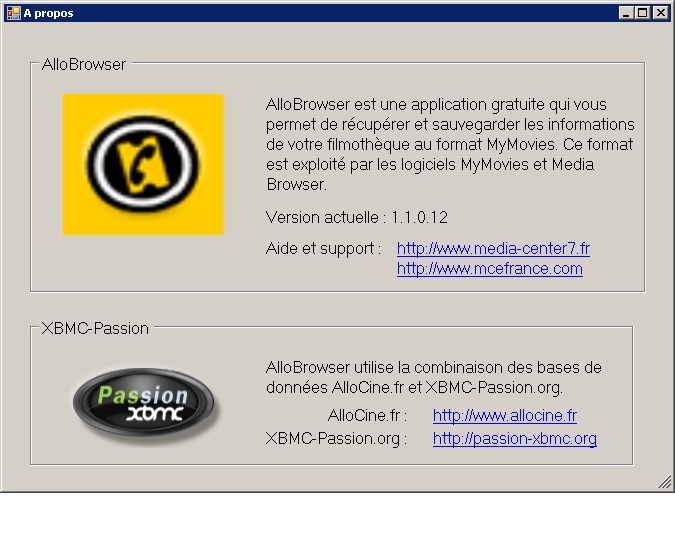Image resolution: width=675 pixels, height=546 pixels.
Task: Click the paragraph starting 'AlloBrowser est une application'
Action: pyautogui.click(x=450, y=144)
